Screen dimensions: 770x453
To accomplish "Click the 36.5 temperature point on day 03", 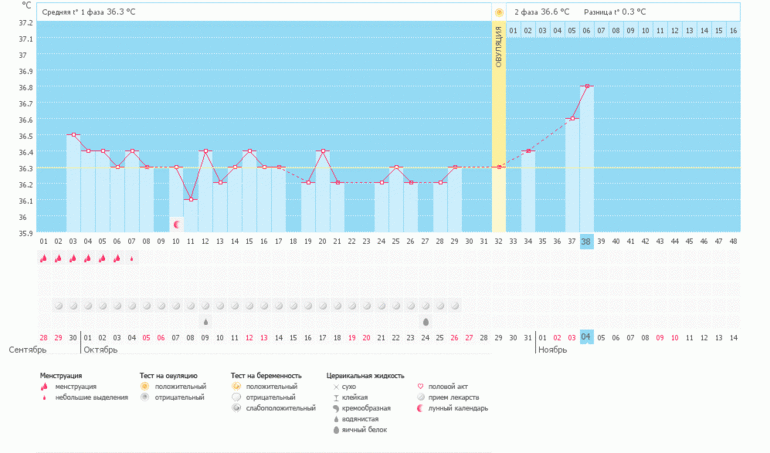I will tap(73, 135).
